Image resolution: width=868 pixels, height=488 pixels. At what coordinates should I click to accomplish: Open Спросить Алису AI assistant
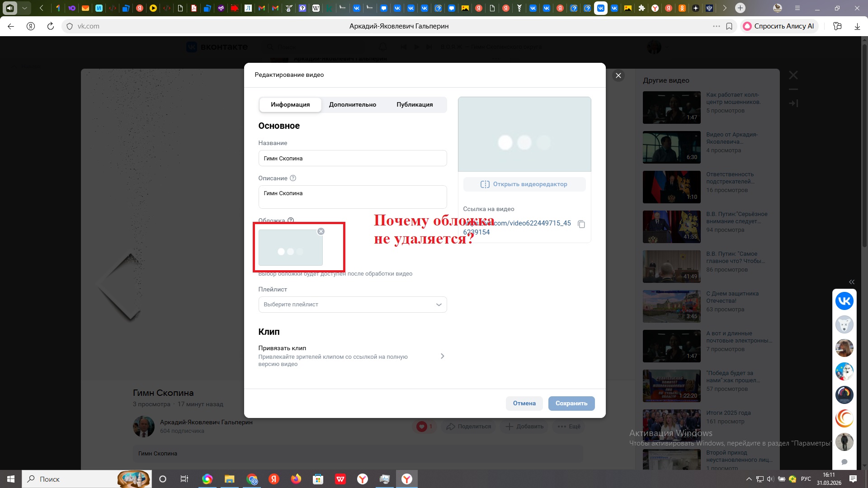(779, 26)
